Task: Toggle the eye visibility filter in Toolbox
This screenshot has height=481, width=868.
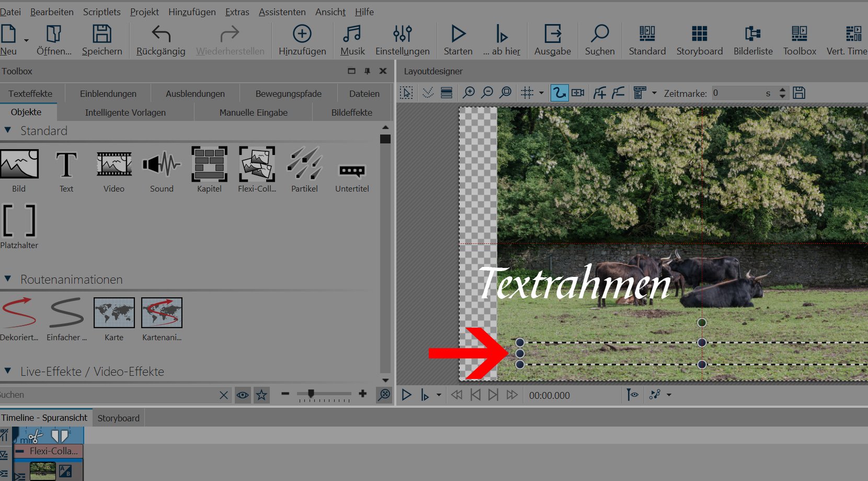Action: [x=243, y=395]
